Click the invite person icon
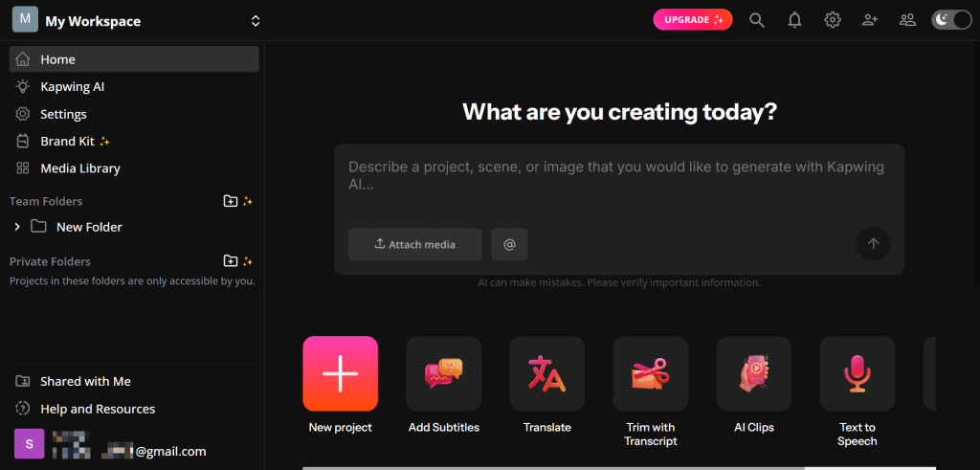 [869, 21]
